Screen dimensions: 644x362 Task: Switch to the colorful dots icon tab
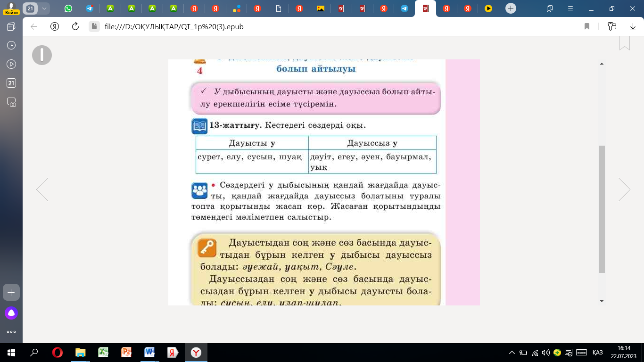237,8
